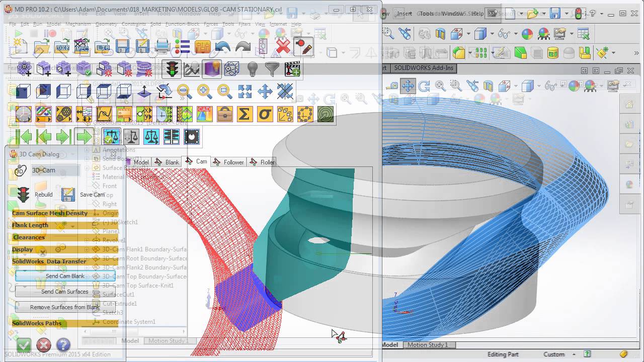Click the red X delete icon
644x362 pixels.
pos(284,47)
